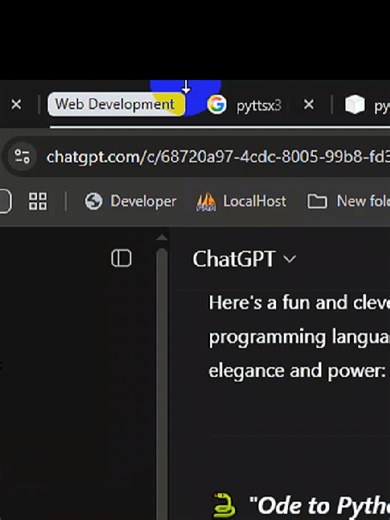Open the apps grid icon in bookmarks bar
This screenshot has height=520, width=390.
click(x=38, y=201)
